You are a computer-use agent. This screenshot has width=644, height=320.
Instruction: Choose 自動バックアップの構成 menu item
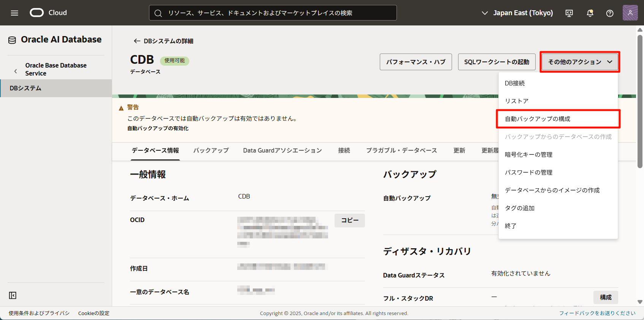pyautogui.click(x=558, y=119)
